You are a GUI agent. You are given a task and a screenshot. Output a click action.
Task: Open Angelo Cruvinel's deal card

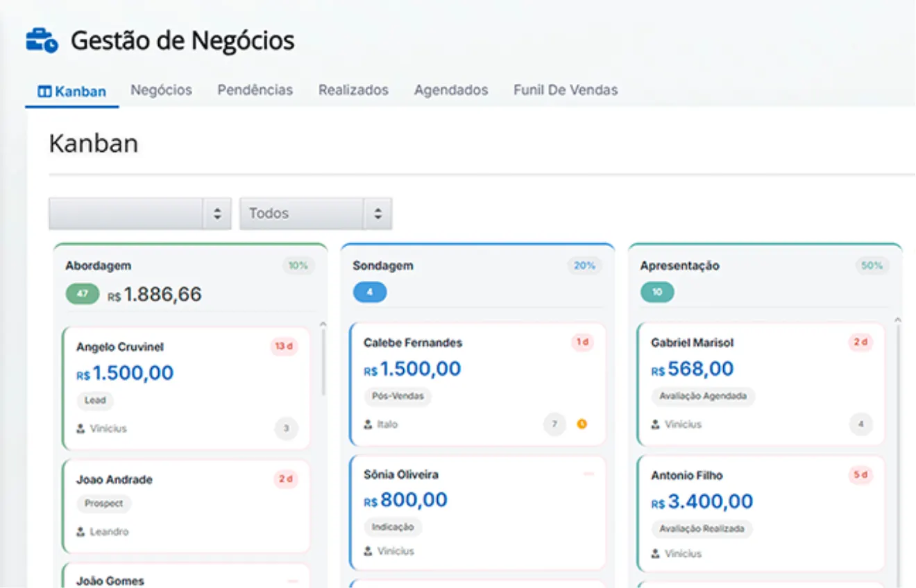tap(186, 388)
